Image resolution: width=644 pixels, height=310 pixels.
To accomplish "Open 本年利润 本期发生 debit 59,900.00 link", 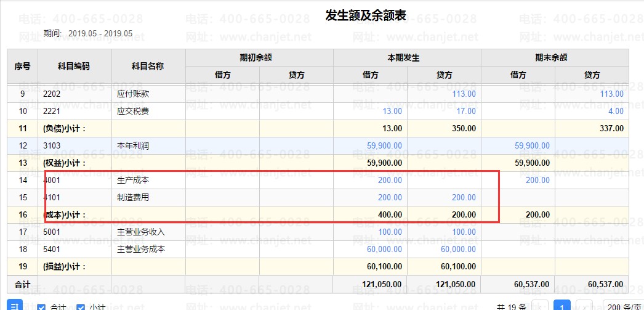I will click(384, 145).
